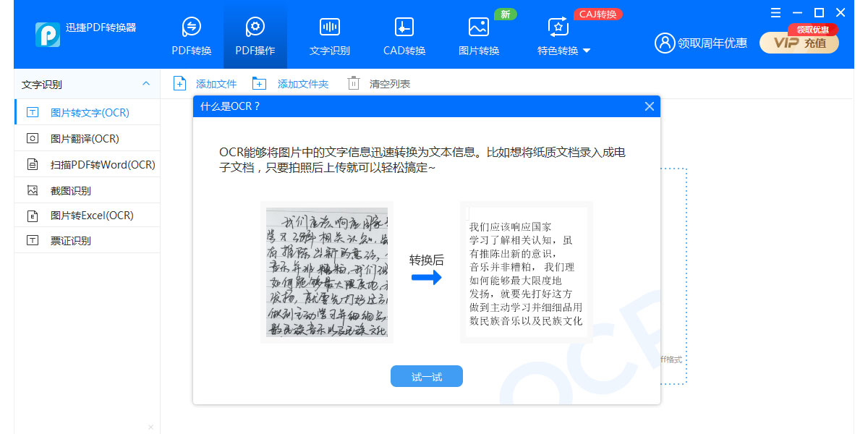
Task: Select 截图识别 in the sidebar
Action: (88, 190)
